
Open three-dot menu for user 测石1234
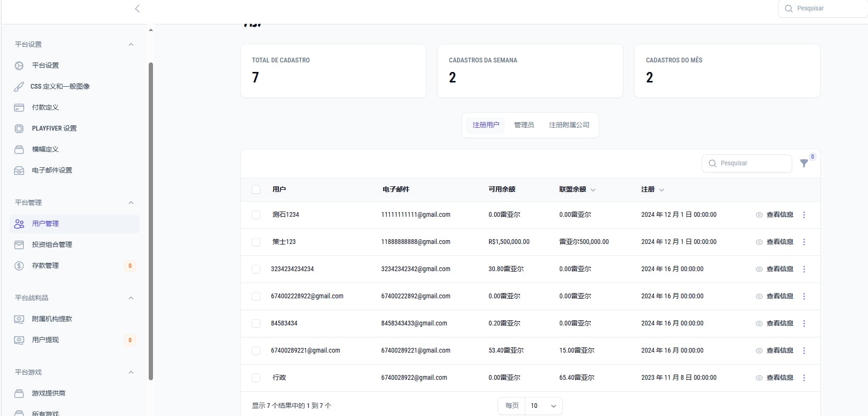point(804,215)
